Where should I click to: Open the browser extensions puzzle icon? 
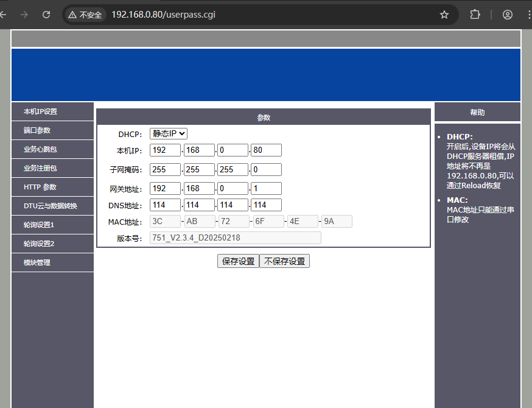475,15
